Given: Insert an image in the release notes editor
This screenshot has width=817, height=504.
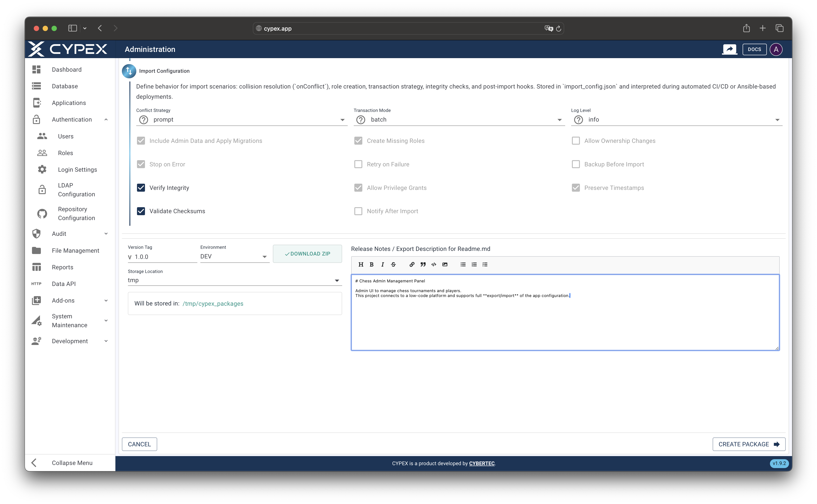Looking at the screenshot, I should click(x=444, y=264).
